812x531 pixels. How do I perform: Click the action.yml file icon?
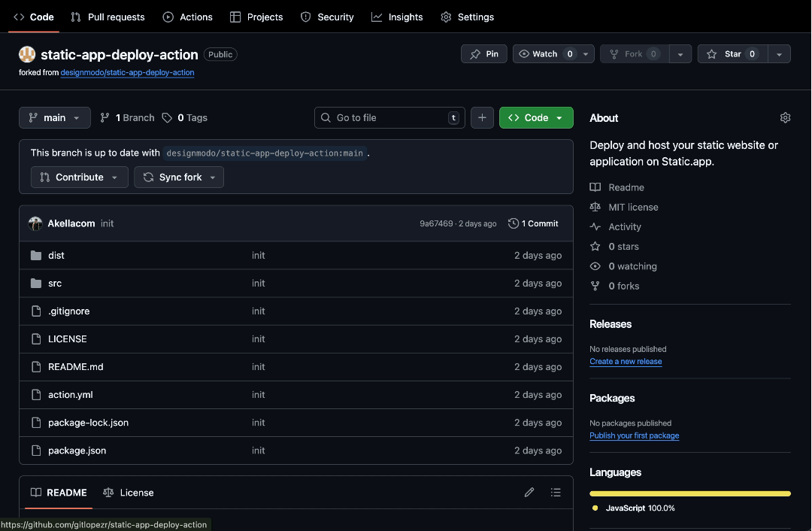36,395
